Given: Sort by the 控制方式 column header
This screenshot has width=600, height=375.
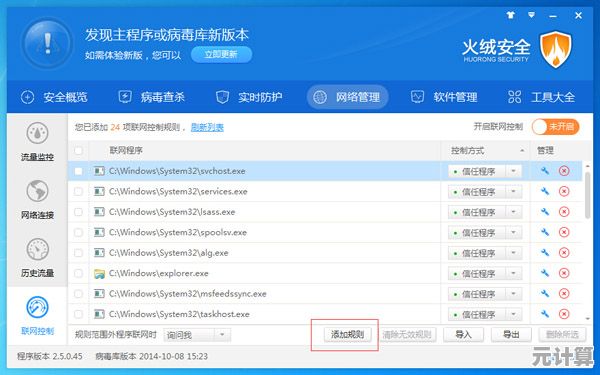Looking at the screenshot, I should pos(485,150).
